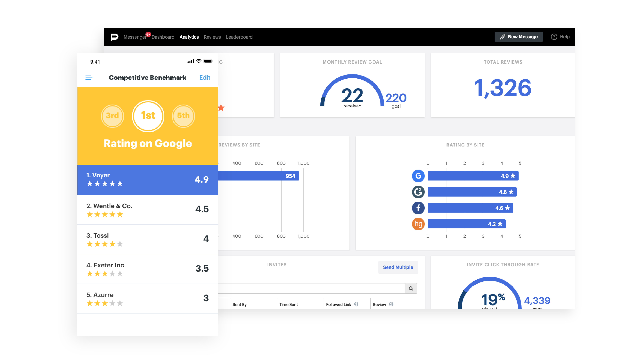Select the 5. Azurre row
Screen dimensions: 629x364
pos(148,299)
